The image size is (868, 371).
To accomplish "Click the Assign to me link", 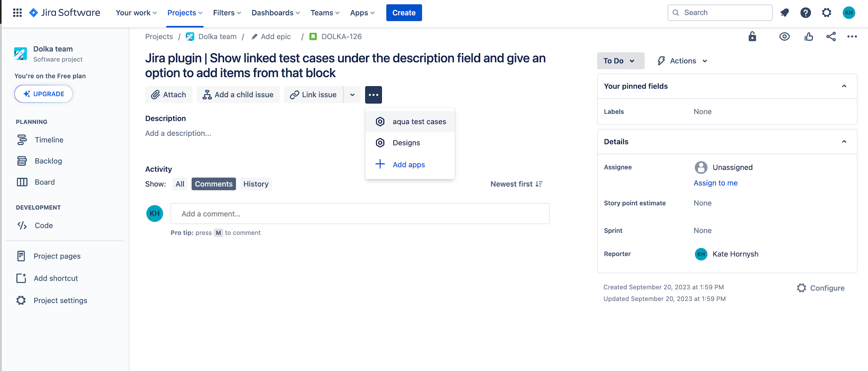I will [715, 183].
